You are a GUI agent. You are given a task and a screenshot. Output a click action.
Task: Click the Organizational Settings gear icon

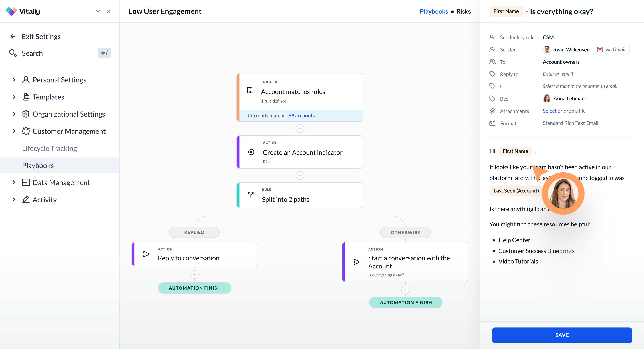[26, 114]
